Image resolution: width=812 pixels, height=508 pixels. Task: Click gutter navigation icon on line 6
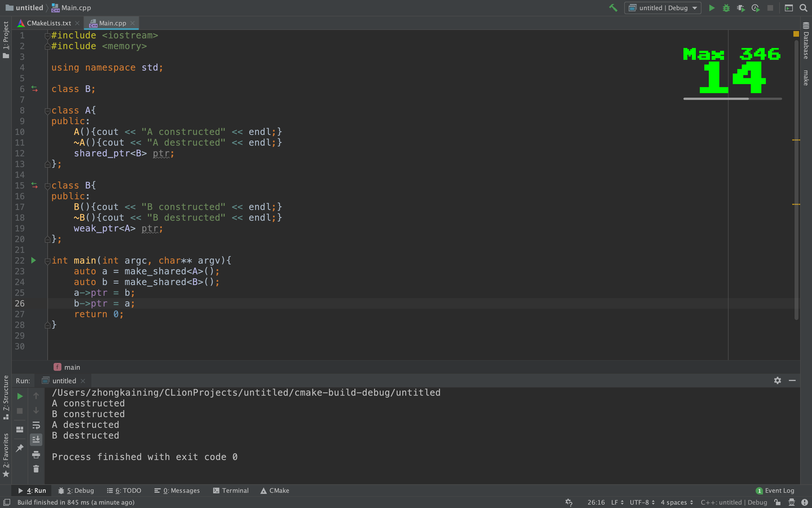coord(34,89)
